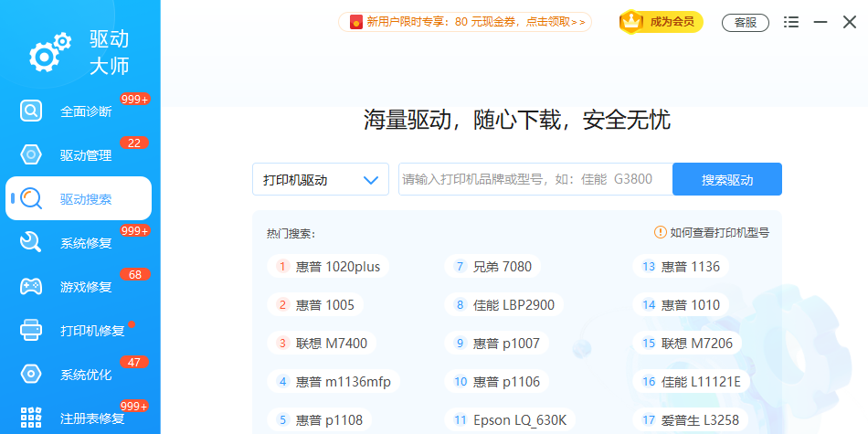
Task: Expand the dropdown chevron arrow
Action: [370, 180]
